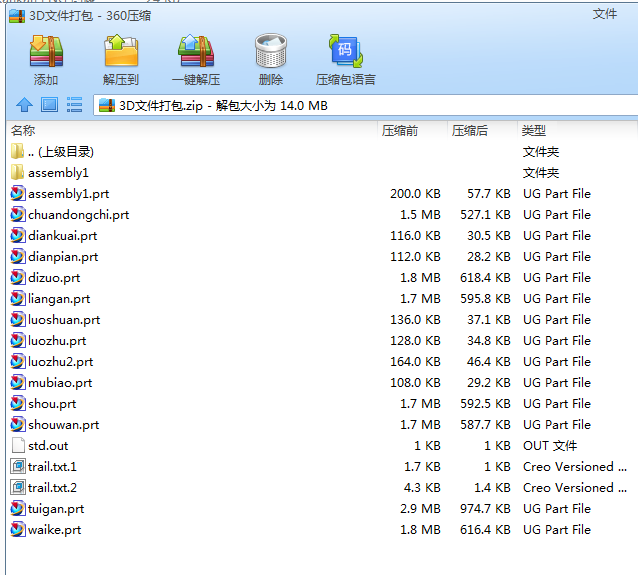Click the 删除 (Delete) trash icon
This screenshot has height=575, width=638.
pos(271,51)
